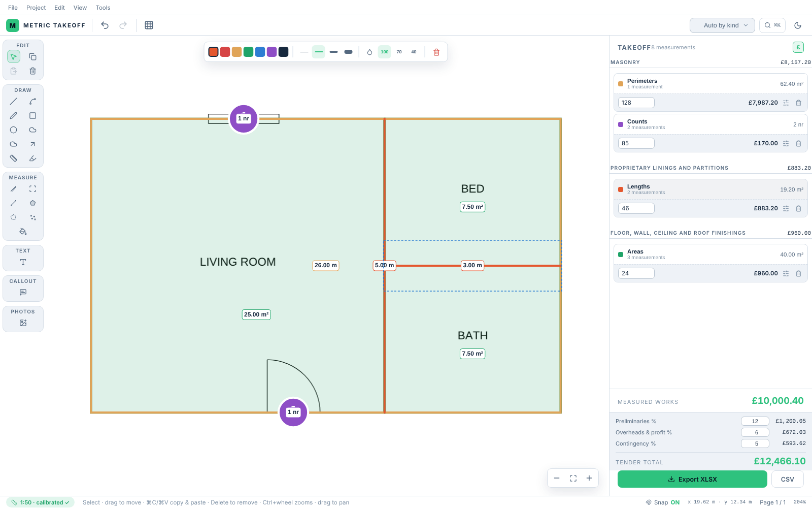This screenshot has height=508, width=812.
Task: Open the Project menu
Action: pyautogui.click(x=36, y=8)
